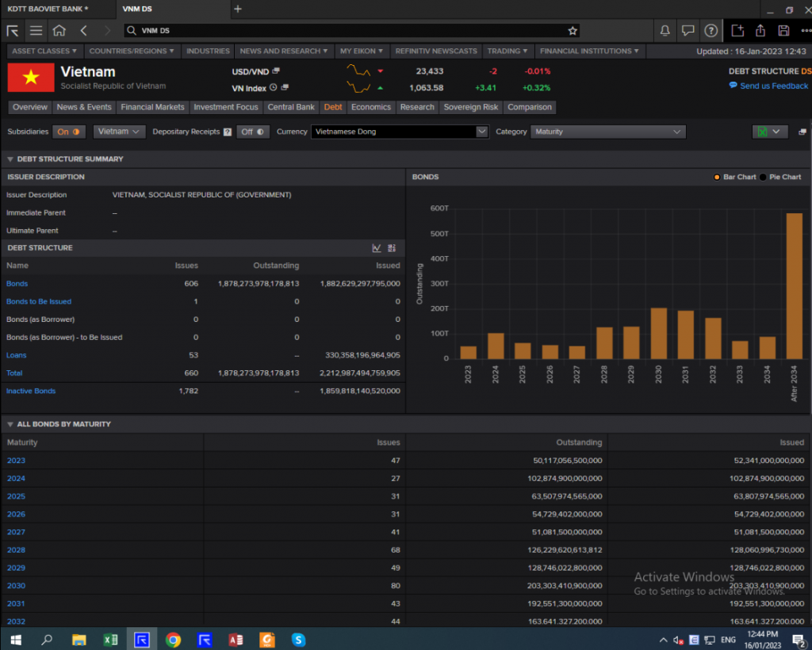The height and width of the screenshot is (650, 812).
Task: Toggle the Subsidiaries On switch
Action: pos(70,132)
